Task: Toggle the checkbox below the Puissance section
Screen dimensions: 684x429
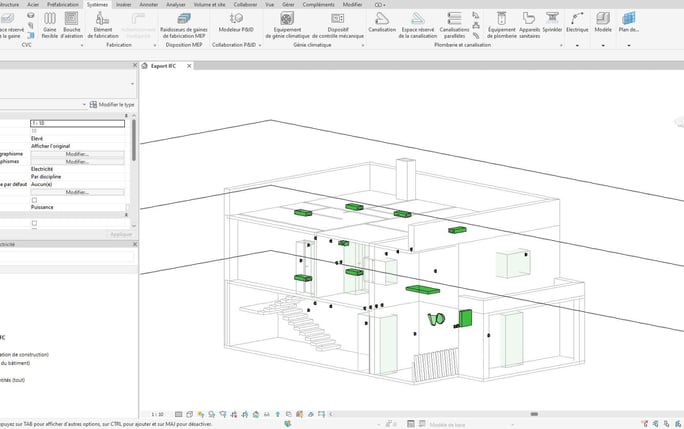Action: 34,223
